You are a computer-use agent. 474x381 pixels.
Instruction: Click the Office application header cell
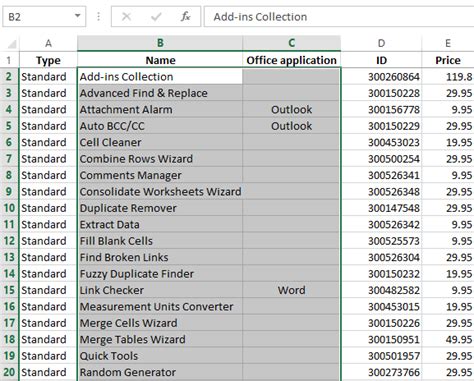(x=292, y=60)
